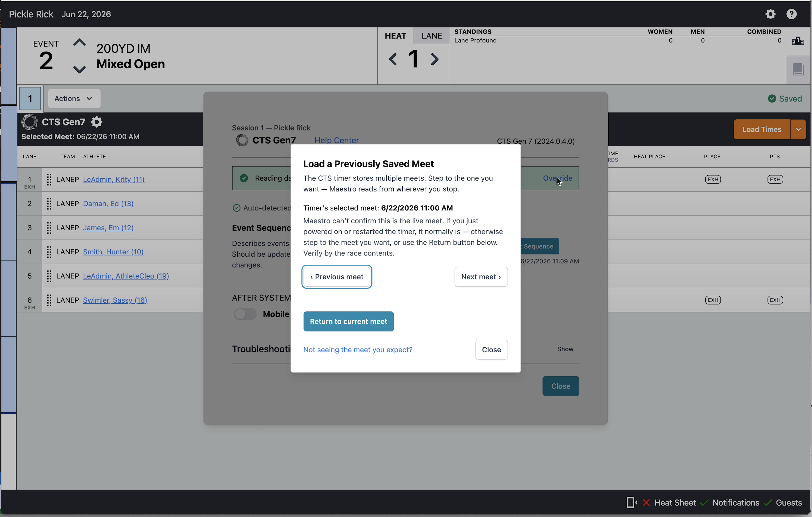The height and width of the screenshot is (517, 812).
Task: Go to next event with down chevron
Action: (x=80, y=69)
